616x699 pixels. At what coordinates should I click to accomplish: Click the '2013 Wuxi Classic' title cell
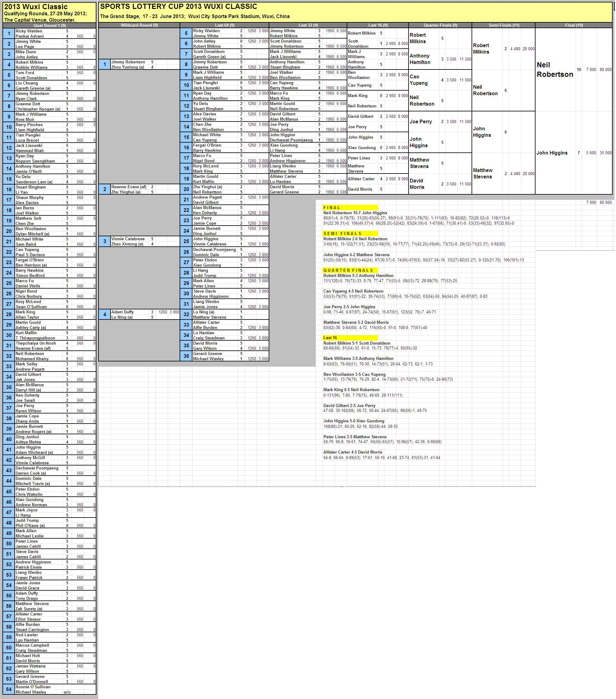pyautogui.click(x=36, y=7)
